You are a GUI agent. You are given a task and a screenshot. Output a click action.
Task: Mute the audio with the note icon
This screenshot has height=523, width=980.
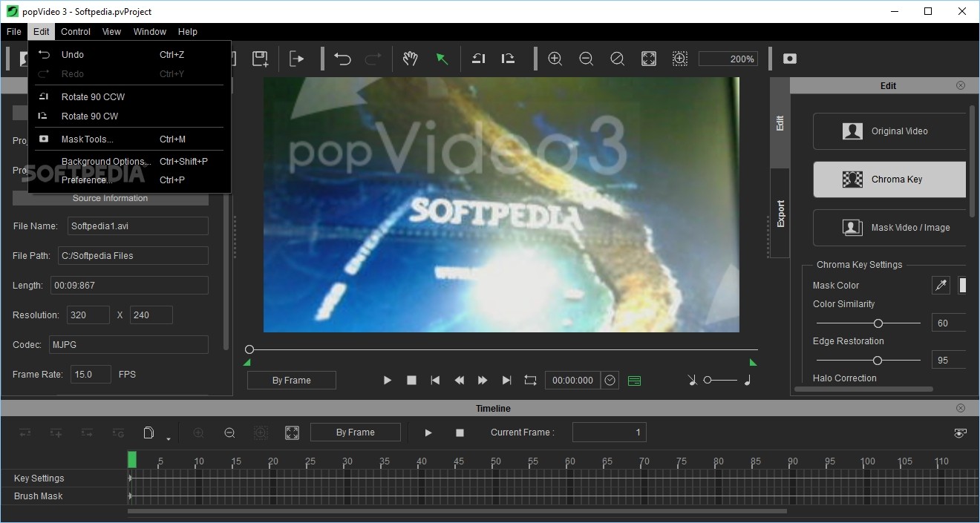pyautogui.click(x=692, y=381)
